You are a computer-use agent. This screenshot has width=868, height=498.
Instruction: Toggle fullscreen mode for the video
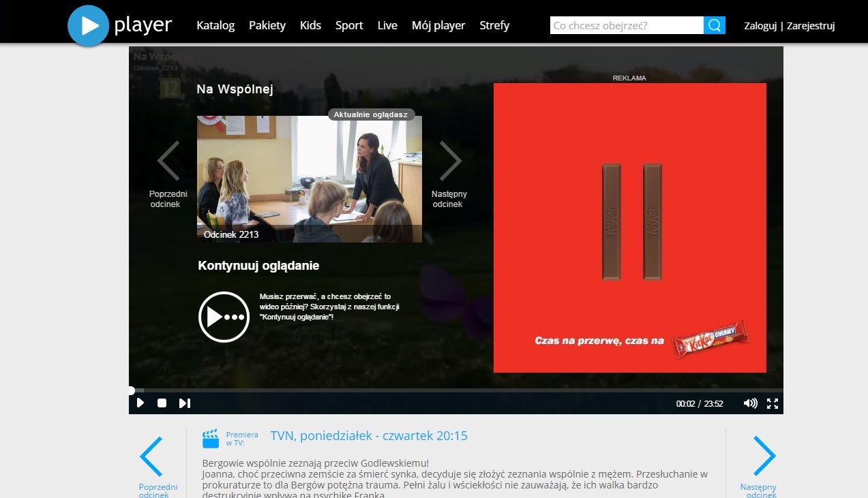773,403
